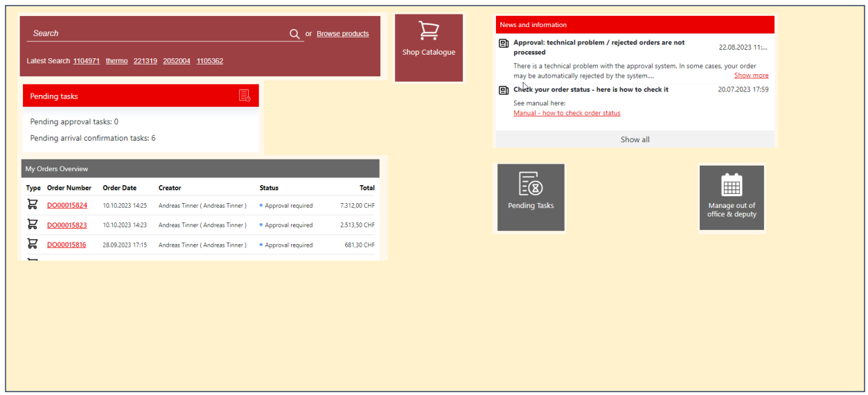This screenshot has height=395, width=868.
Task: Open Manual - how to check order status
Action: (x=567, y=113)
